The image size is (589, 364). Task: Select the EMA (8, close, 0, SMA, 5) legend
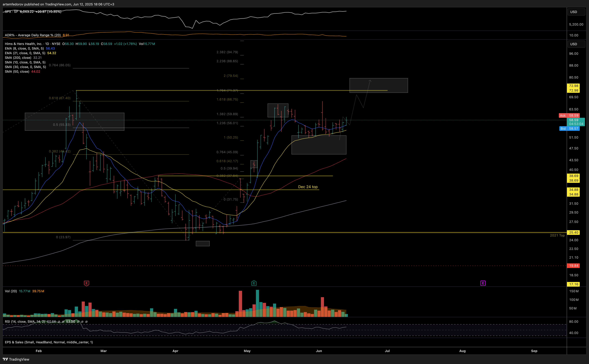point(24,48)
